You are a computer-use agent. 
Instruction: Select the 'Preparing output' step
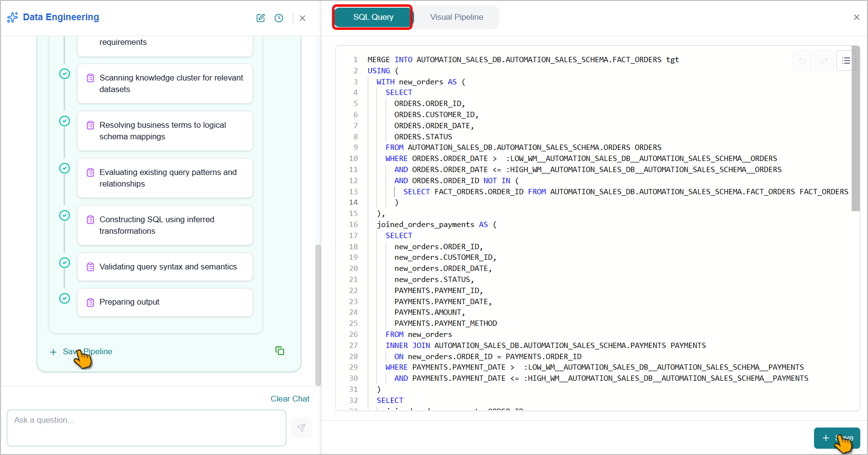coord(165,303)
